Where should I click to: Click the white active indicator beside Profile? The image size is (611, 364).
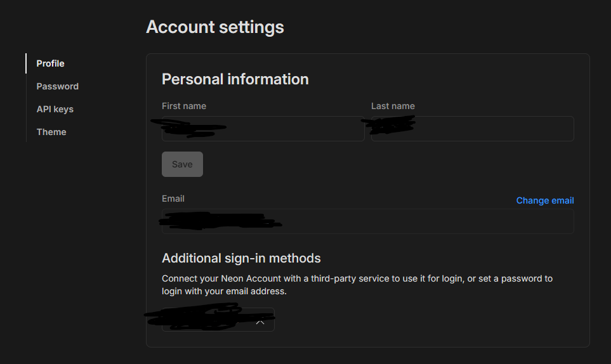(x=26, y=63)
